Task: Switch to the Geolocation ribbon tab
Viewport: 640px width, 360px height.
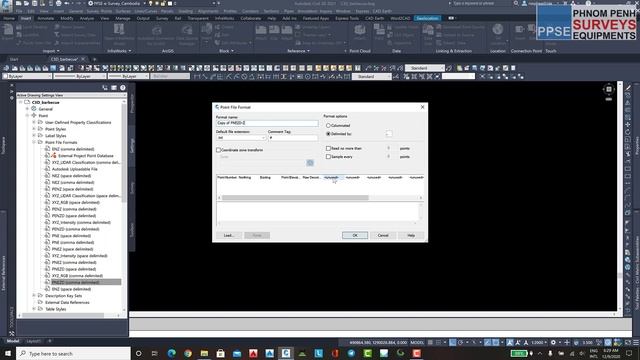Action: (427, 18)
